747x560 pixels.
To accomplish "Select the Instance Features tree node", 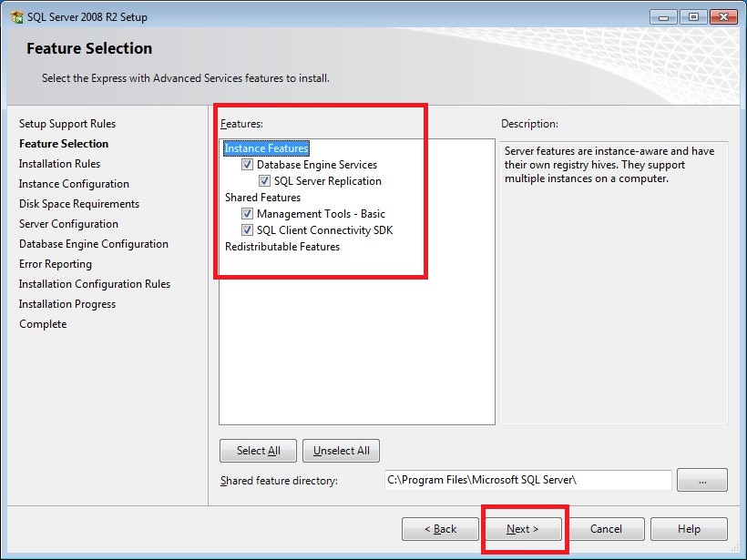I will tap(267, 148).
